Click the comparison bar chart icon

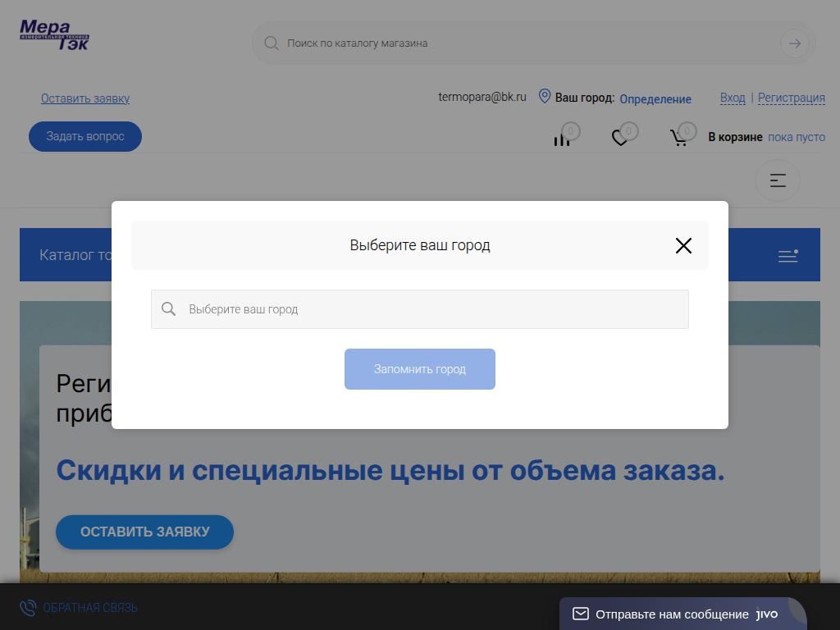562,139
